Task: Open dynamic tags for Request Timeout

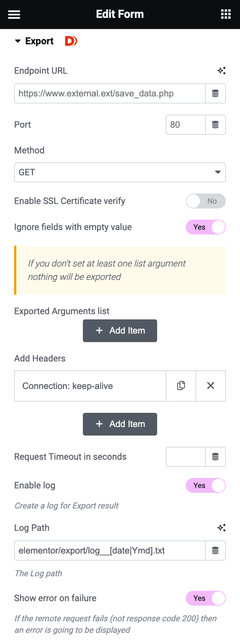Action: (x=215, y=457)
